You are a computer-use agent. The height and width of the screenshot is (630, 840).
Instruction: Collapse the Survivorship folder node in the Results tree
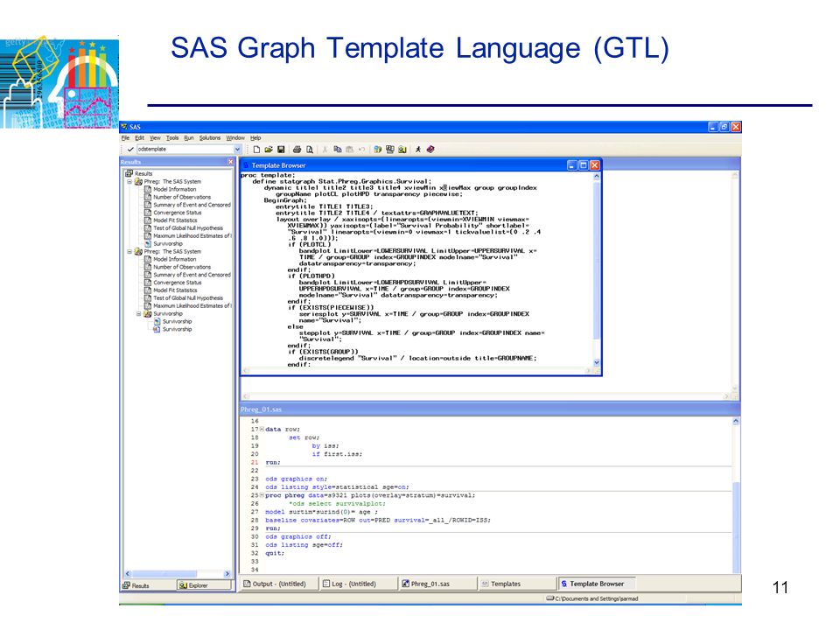(x=138, y=314)
